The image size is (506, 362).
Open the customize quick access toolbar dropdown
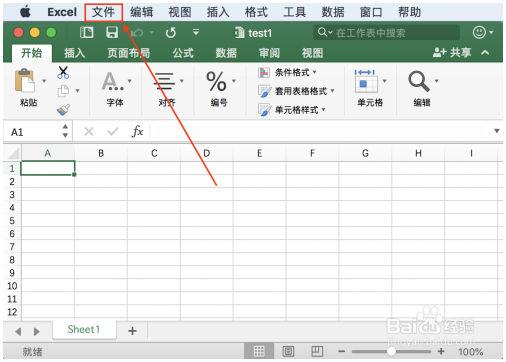[196, 32]
